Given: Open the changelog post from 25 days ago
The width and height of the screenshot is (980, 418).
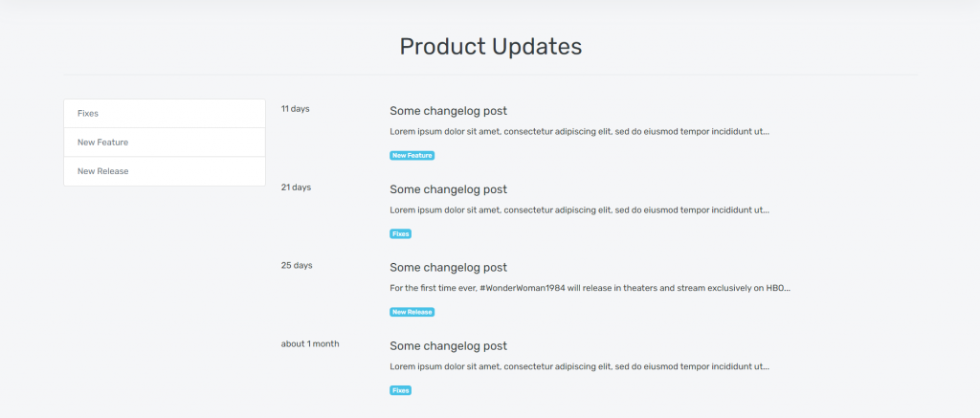Looking at the screenshot, I should [448, 268].
